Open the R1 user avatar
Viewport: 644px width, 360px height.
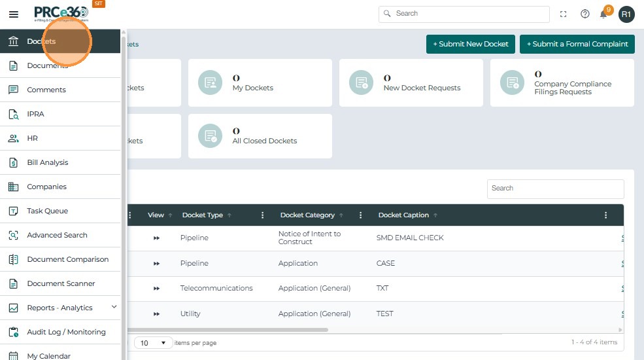[x=626, y=14]
